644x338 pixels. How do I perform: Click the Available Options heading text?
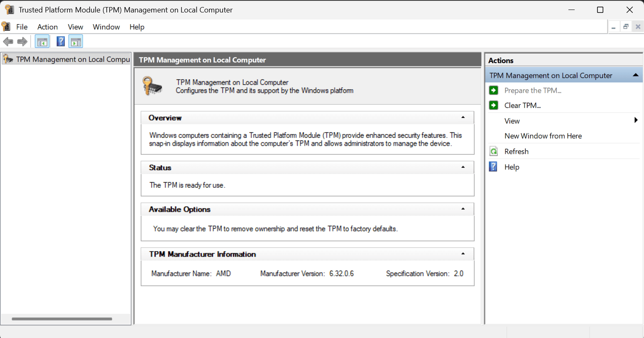click(x=179, y=209)
